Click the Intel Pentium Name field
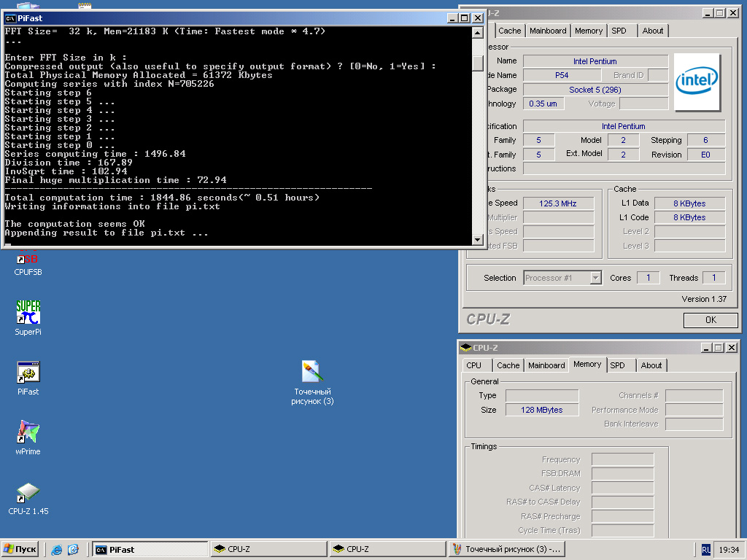Screen dimensions: 747x560 (595, 61)
